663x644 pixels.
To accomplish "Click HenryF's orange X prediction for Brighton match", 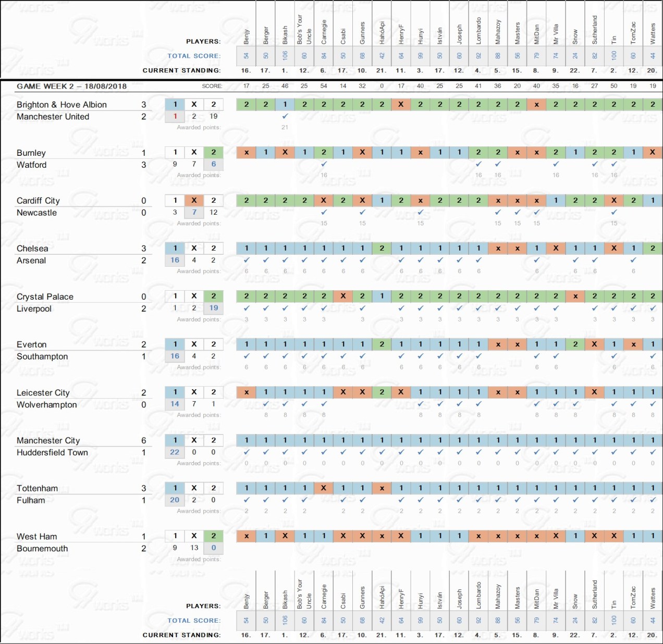I will [401, 104].
